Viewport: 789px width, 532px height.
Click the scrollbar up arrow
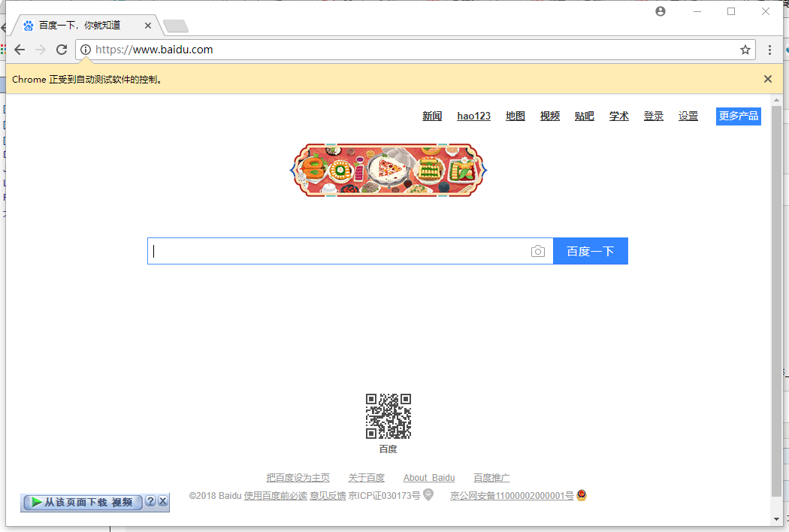(x=776, y=100)
